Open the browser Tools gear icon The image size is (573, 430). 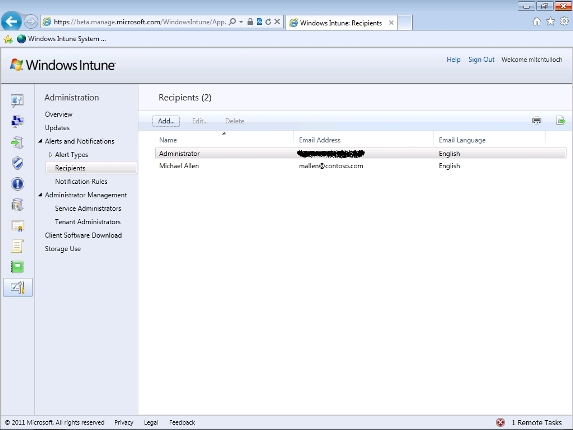point(564,22)
